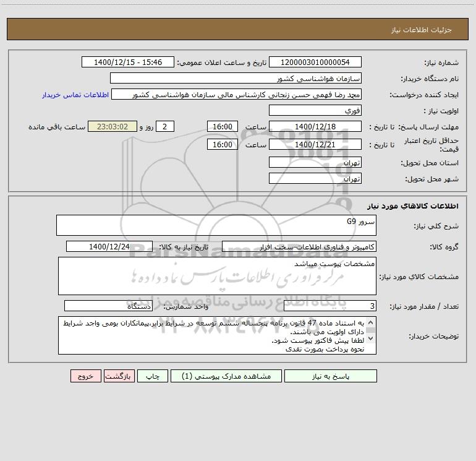The height and width of the screenshot is (461, 476).
Task: Click the مشخصات کالای مورد نیاز label
Action: [419, 277]
